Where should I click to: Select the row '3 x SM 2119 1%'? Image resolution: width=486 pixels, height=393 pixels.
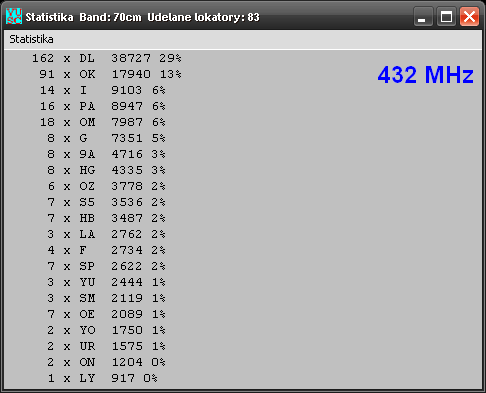[x=106, y=298]
